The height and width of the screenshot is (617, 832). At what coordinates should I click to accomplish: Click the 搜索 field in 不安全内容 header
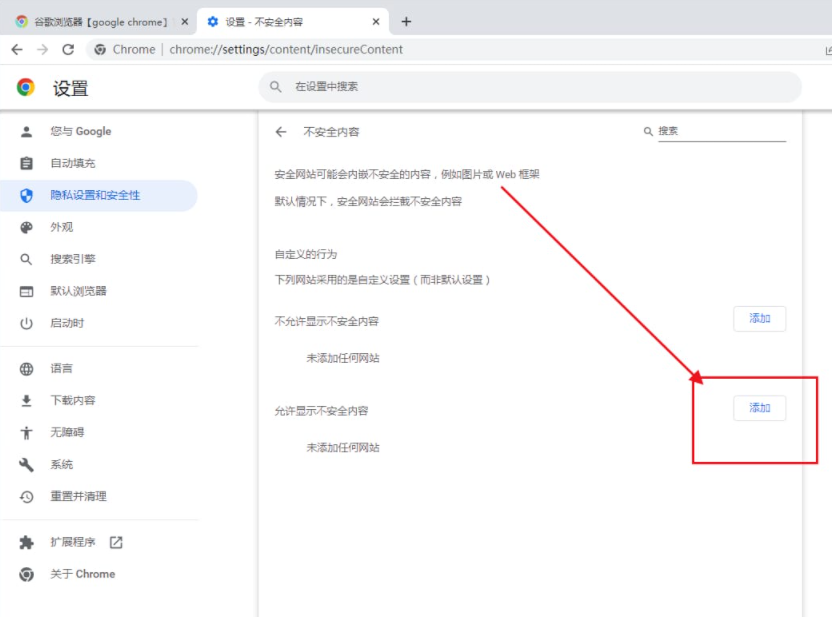point(722,131)
